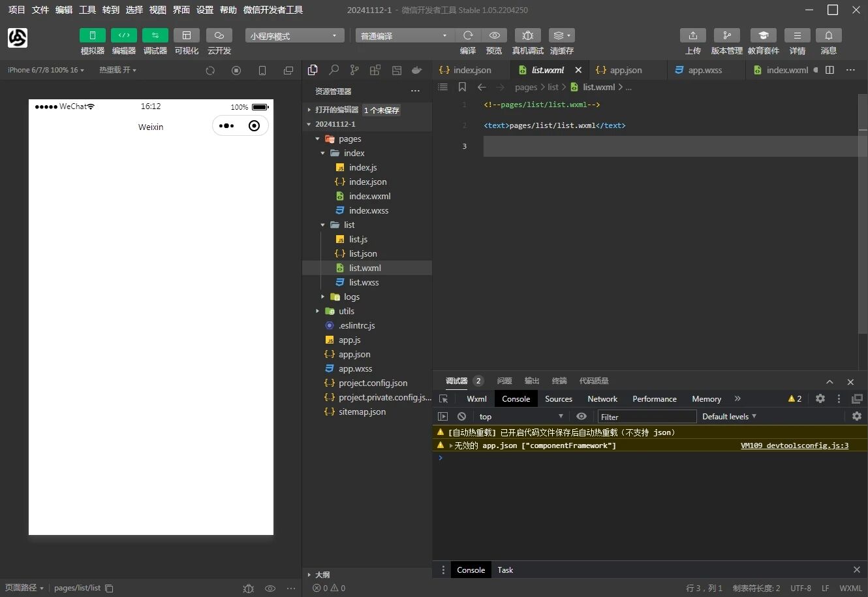
Task: Open the 热重载 hot reload dropdown
Action: tap(117, 70)
